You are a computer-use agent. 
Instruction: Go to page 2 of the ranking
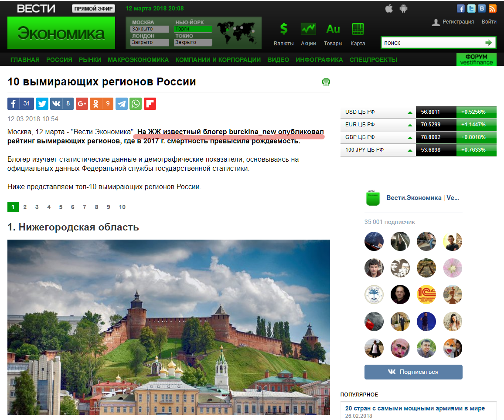(x=25, y=207)
